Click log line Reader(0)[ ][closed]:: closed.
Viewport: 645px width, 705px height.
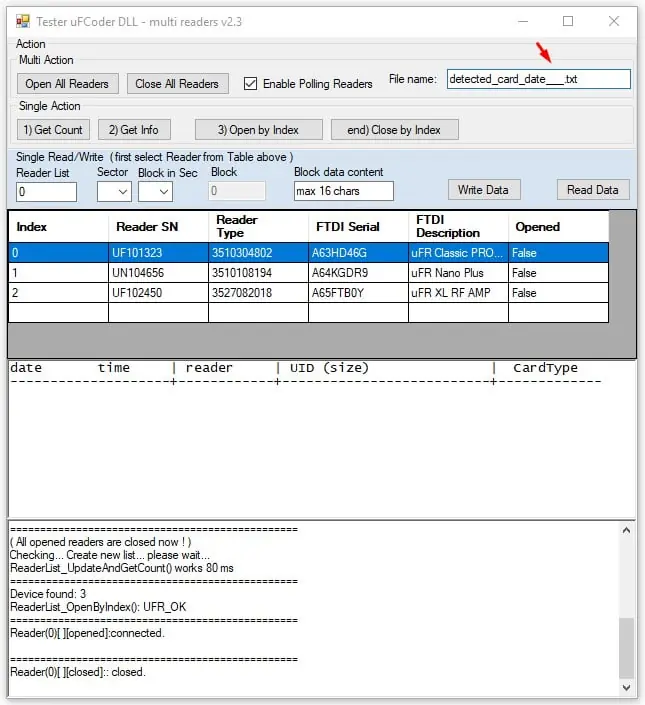pyautogui.click(x=78, y=672)
